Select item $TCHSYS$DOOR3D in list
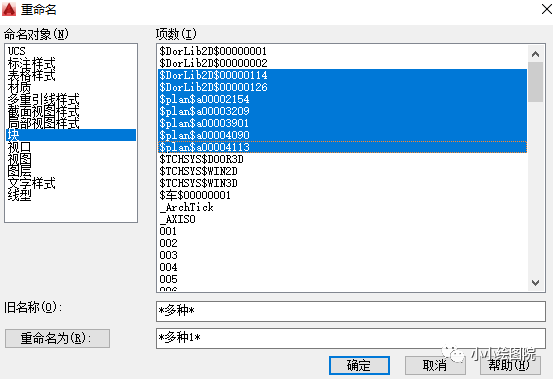The height and width of the screenshot is (379, 553). tap(201, 159)
